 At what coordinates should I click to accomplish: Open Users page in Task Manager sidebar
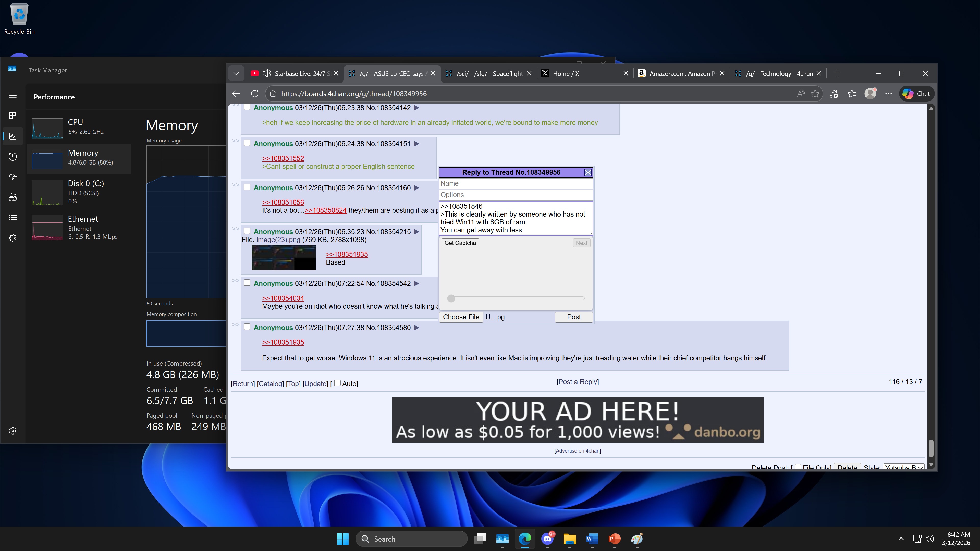tap(13, 197)
